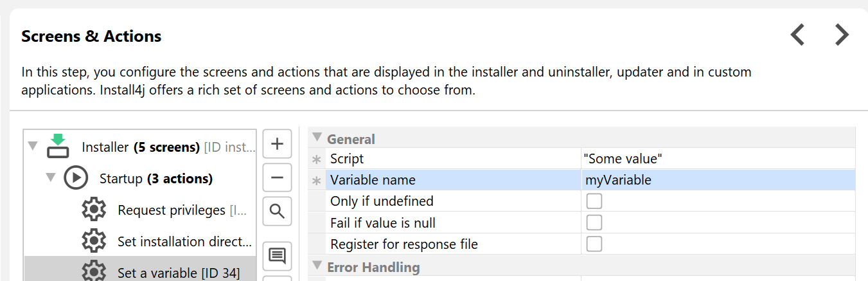Collapse the General property section
The width and height of the screenshot is (868, 281).
(317, 138)
